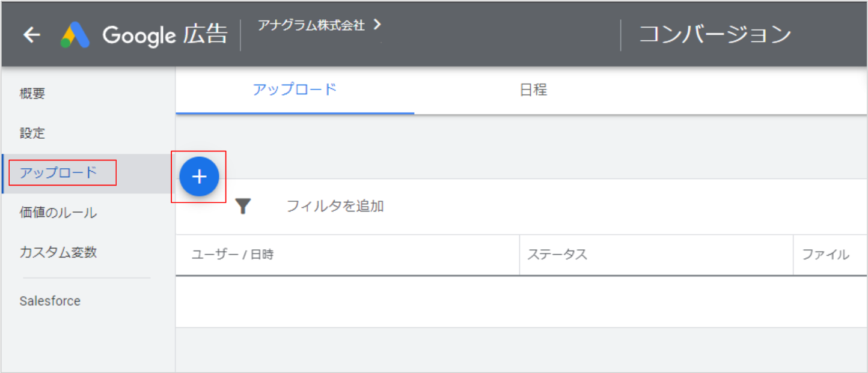Image resolution: width=868 pixels, height=373 pixels.
Task: Sort by ユーザー / 日時 column header
Action: click(233, 255)
